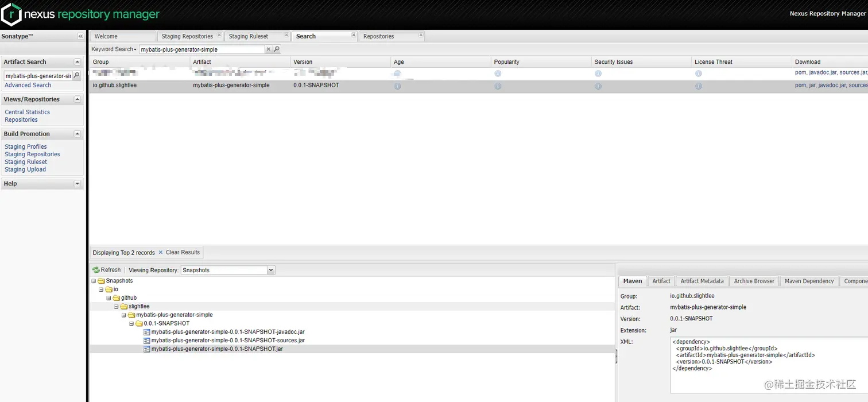The width and height of the screenshot is (868, 402).
Task: Open the Archive Browser tab
Action: point(754,281)
